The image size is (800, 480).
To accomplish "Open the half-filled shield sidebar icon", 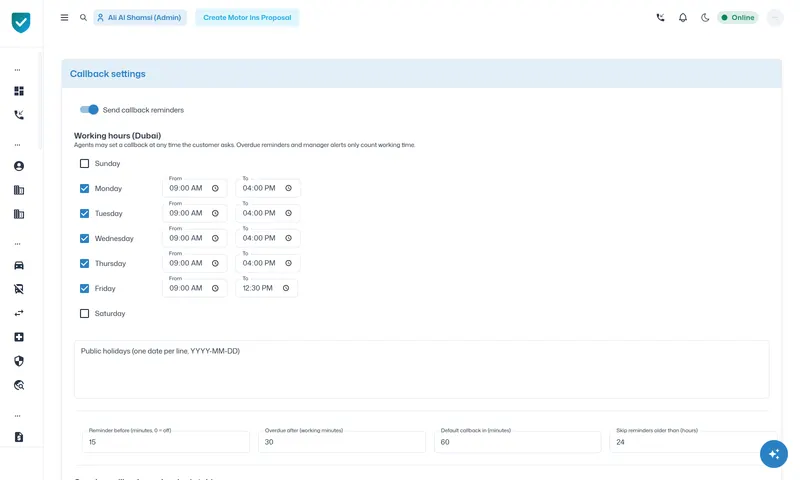I will tap(19, 361).
